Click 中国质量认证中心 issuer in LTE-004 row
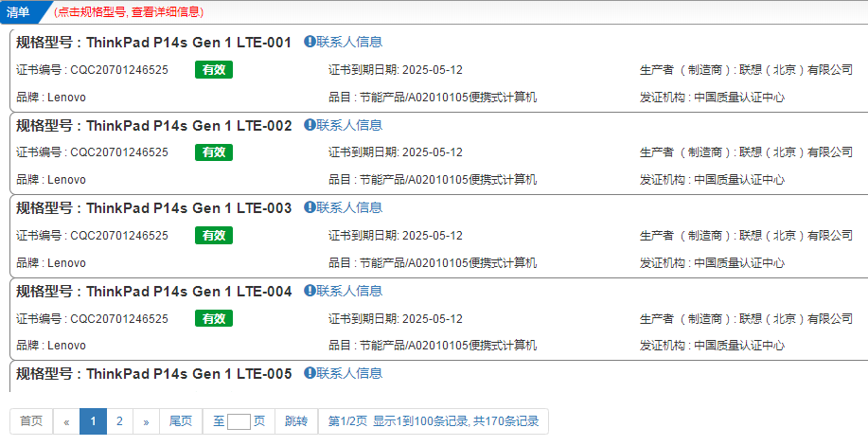Viewport: 868px width, 446px height. click(739, 346)
